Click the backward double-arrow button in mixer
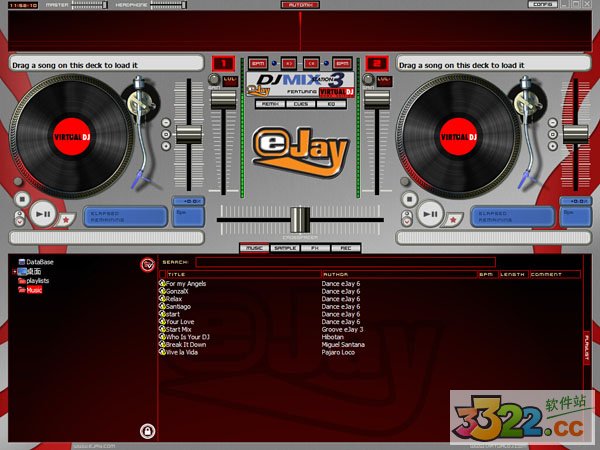This screenshot has height=450, width=600. coord(311,63)
